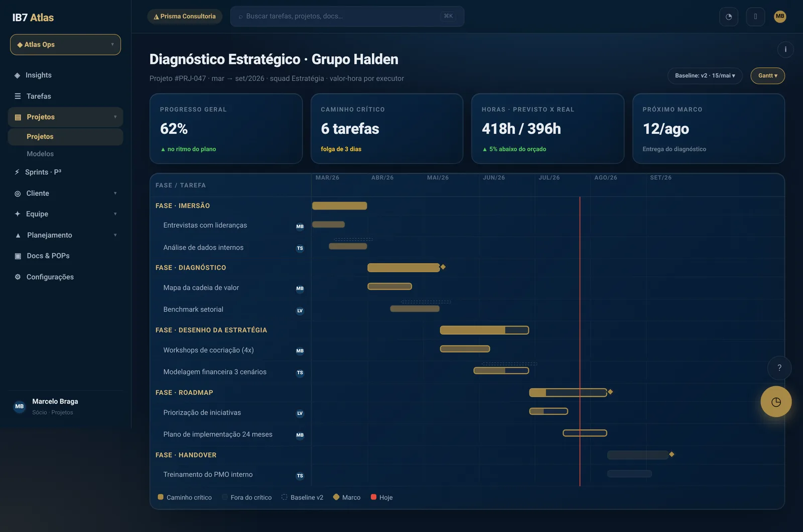Viewport: 803px width, 532px height.
Task: Click MB avatar on Entrevistas com lideranças row
Action: point(300,226)
